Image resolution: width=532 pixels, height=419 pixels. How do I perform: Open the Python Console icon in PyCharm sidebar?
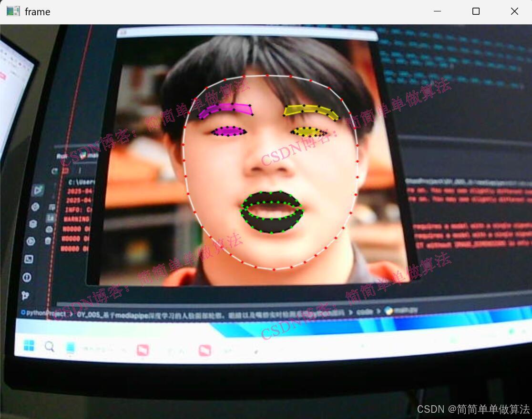coord(35,207)
